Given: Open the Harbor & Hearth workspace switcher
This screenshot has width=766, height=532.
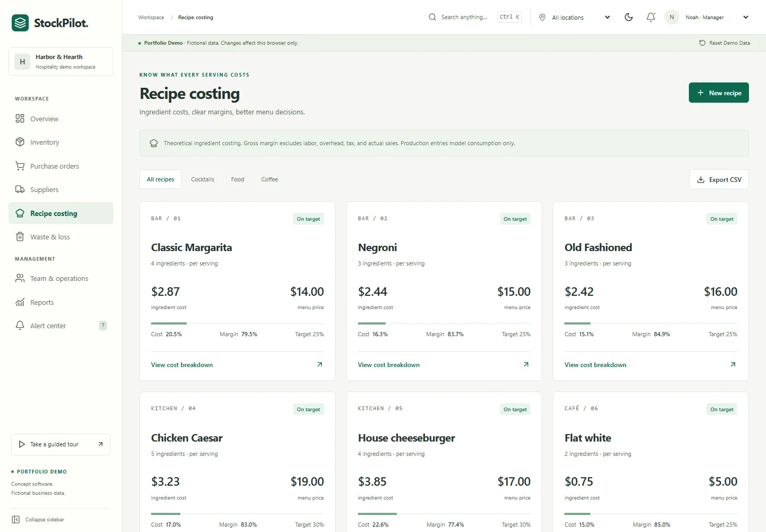Looking at the screenshot, I should pos(61,61).
